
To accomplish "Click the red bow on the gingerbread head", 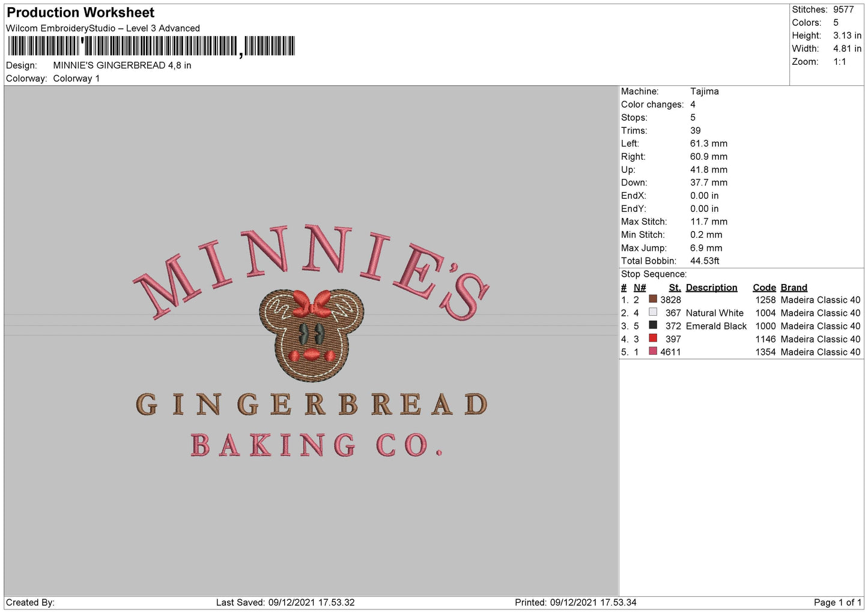I will pyautogui.click(x=312, y=303).
